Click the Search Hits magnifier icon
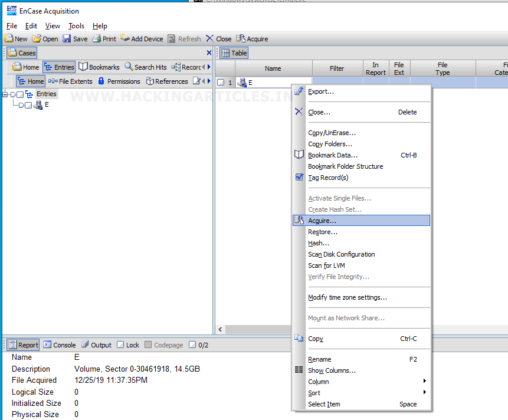 point(129,67)
